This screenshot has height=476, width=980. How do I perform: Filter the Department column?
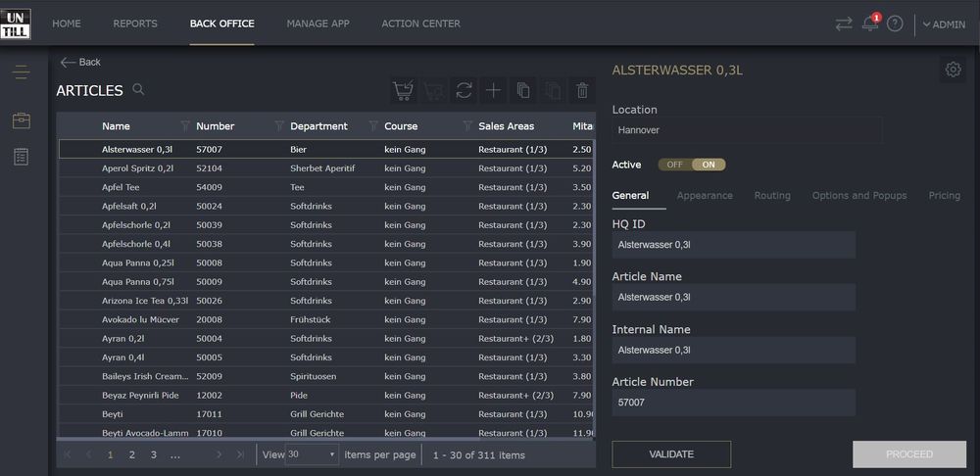pyautogui.click(x=373, y=126)
